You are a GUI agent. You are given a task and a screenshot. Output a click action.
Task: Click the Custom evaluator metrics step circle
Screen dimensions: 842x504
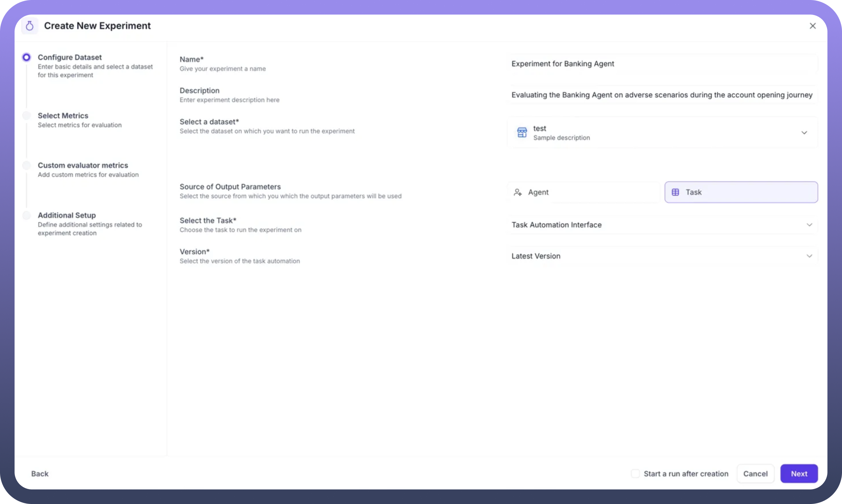(27, 165)
